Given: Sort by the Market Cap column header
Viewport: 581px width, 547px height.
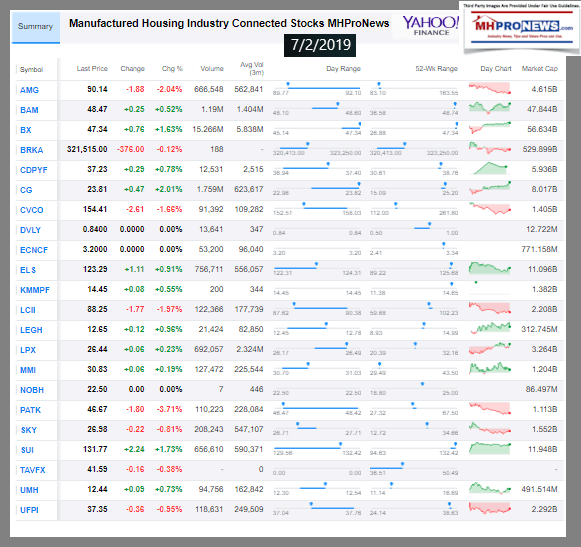Looking at the screenshot, I should 540,69.
